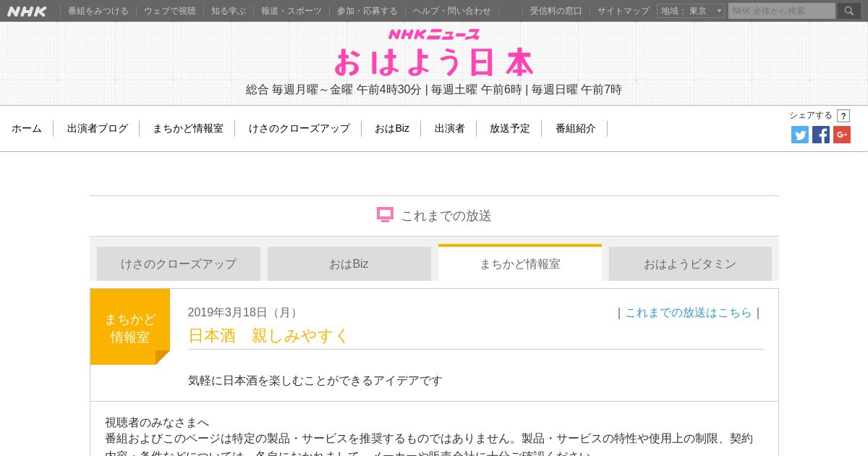
Task: Open 出演者 in program navigation
Action: [x=450, y=129]
